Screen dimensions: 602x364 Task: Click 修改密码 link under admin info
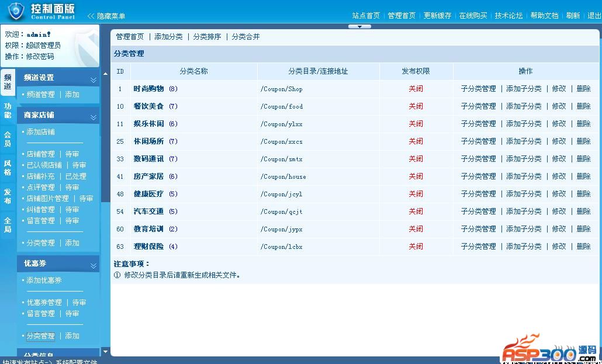pyautogui.click(x=40, y=57)
